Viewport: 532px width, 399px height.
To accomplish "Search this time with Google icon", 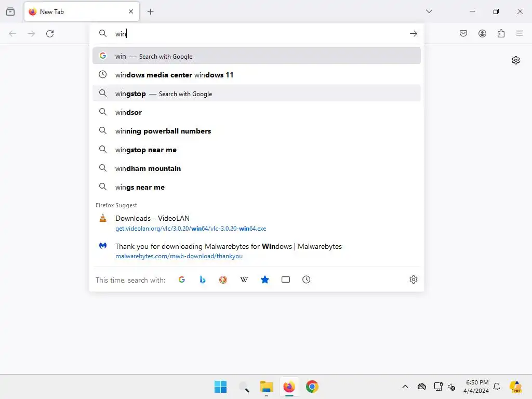I will (182, 280).
